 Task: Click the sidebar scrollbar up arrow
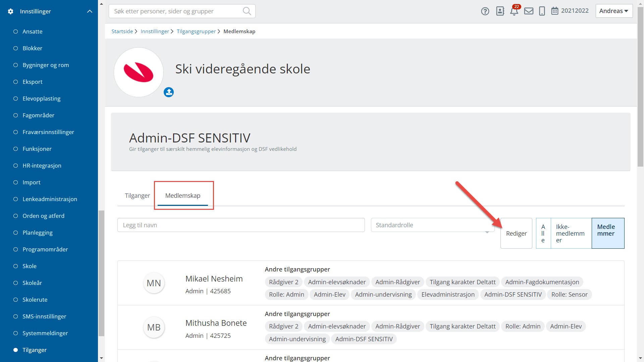[101, 4]
